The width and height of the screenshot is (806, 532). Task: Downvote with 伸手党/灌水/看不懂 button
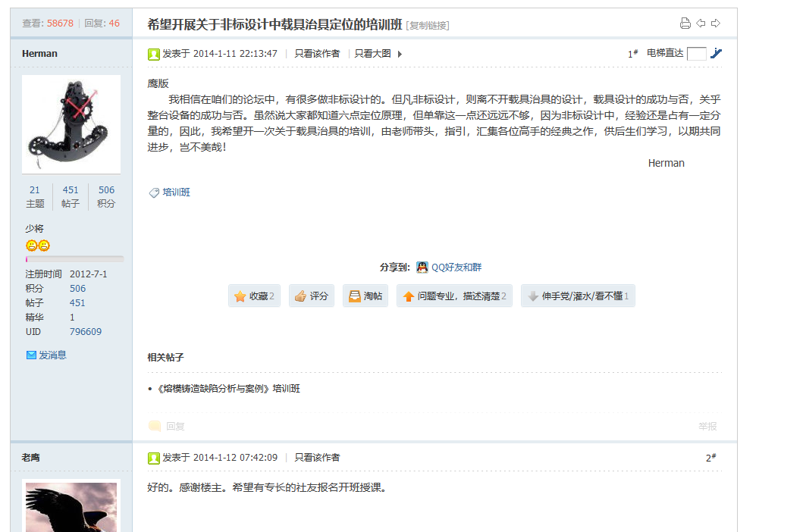pos(578,296)
